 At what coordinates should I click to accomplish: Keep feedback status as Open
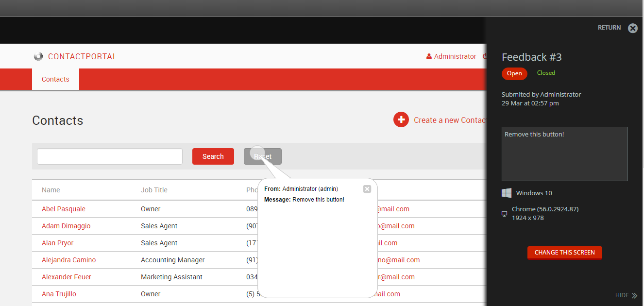tap(514, 73)
